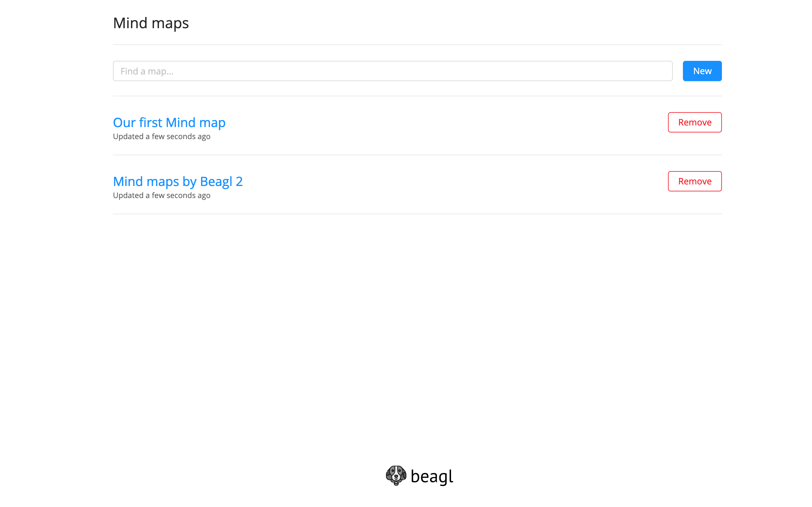The height and width of the screenshot is (507, 812).
Task: Remove the Our first Mind map entry
Action: point(695,122)
